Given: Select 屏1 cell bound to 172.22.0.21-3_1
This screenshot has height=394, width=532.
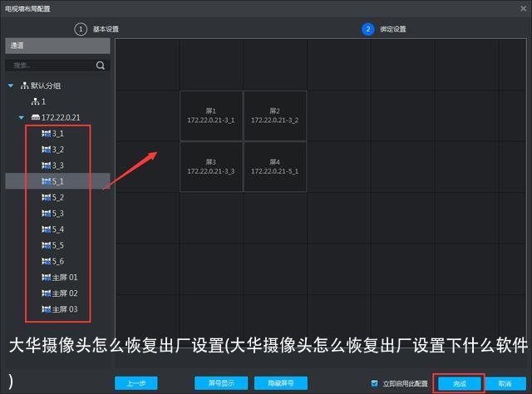Looking at the screenshot, I should pos(211,116).
